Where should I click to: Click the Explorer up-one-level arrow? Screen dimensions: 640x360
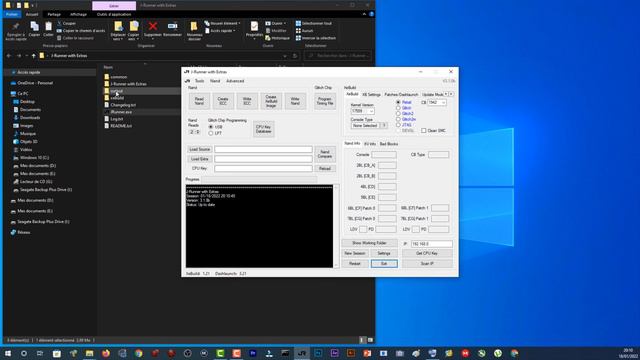(34, 56)
